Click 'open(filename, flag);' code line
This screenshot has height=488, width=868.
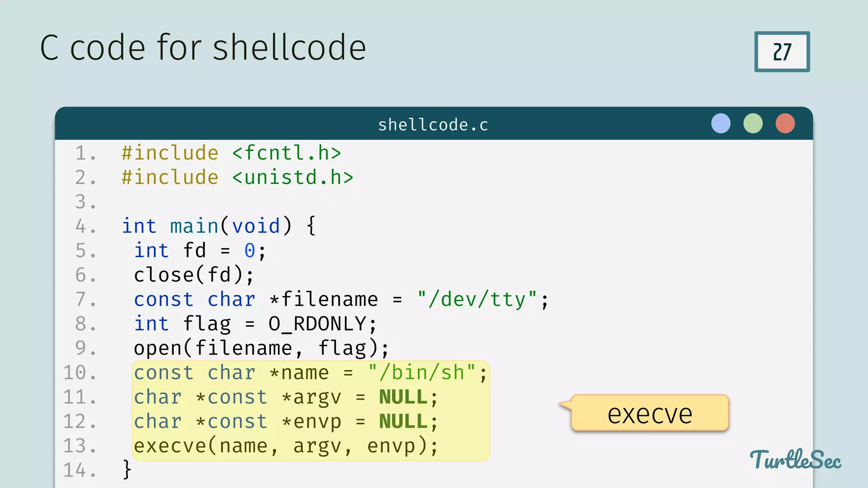[261, 348]
